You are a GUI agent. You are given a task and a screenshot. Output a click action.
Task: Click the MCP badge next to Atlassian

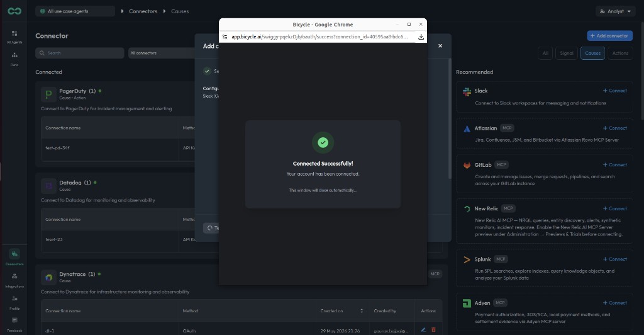[507, 128]
